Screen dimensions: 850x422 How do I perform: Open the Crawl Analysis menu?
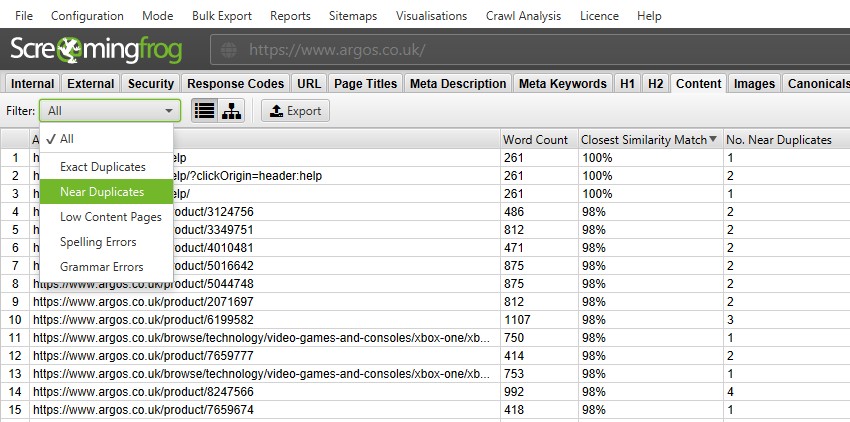pyautogui.click(x=523, y=16)
